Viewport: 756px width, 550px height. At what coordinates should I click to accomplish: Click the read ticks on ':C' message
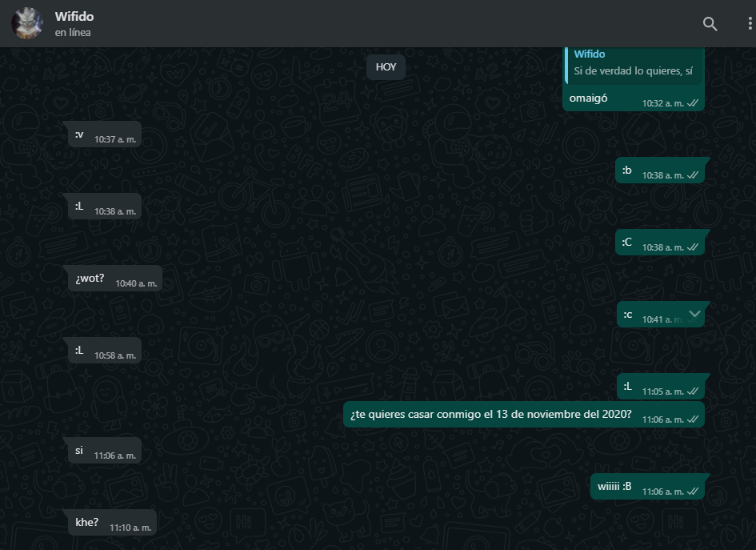point(693,247)
